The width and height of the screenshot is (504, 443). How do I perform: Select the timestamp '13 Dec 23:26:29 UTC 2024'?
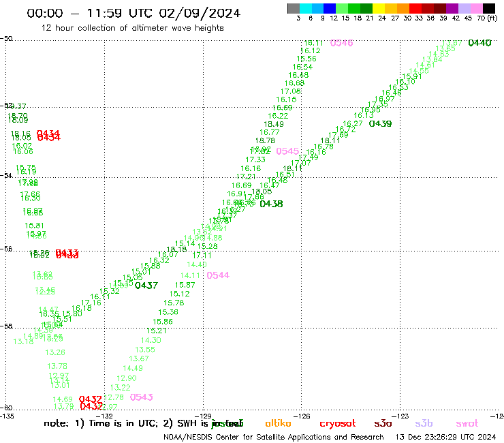point(446,437)
